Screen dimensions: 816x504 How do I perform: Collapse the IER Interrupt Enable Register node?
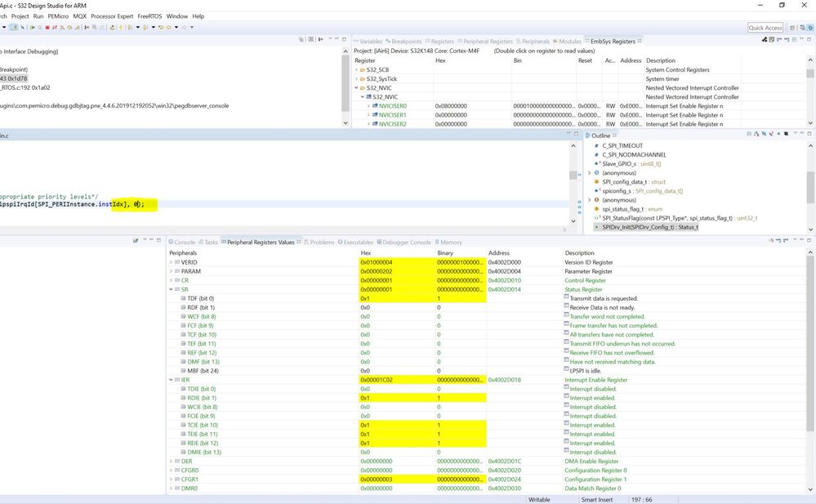click(171, 380)
